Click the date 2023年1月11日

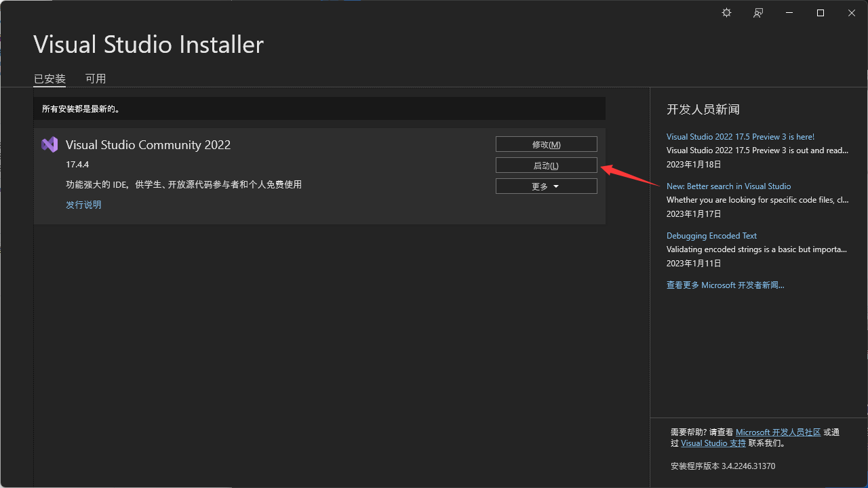694,264
